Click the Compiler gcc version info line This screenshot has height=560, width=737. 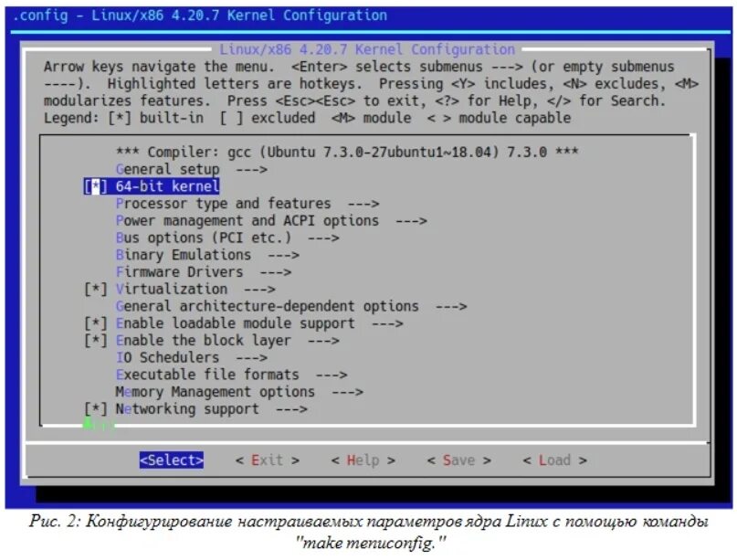(x=347, y=153)
